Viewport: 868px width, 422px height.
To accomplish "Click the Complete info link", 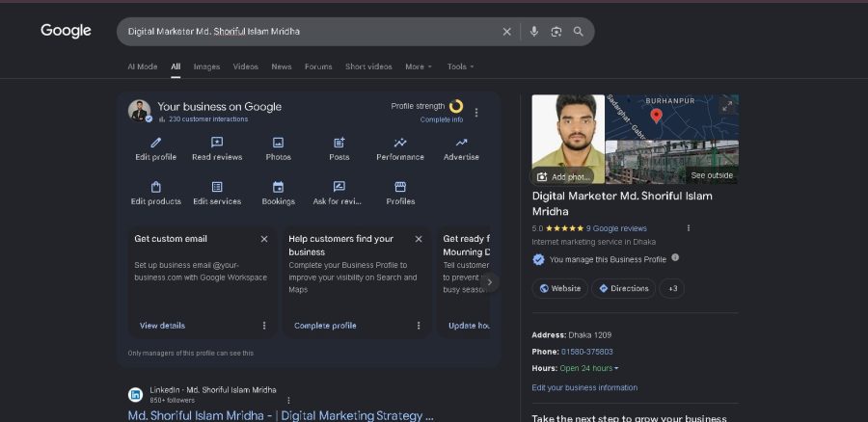I will click(x=442, y=119).
